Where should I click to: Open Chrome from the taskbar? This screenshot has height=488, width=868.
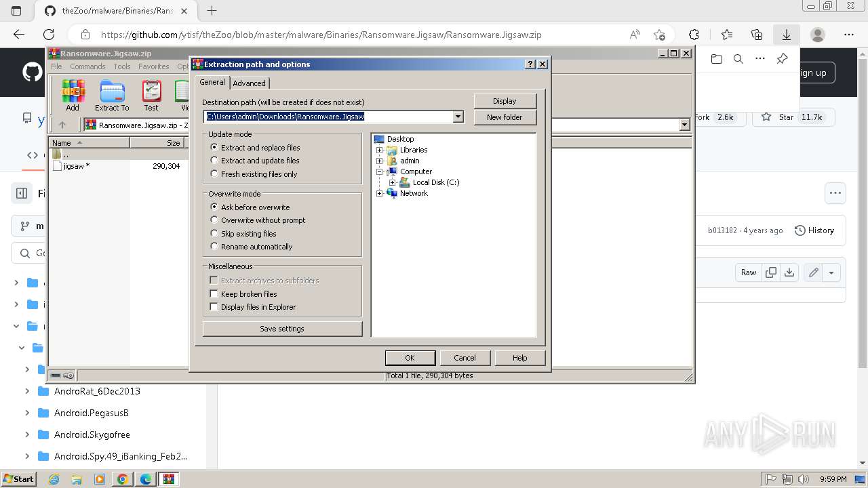[x=123, y=479]
